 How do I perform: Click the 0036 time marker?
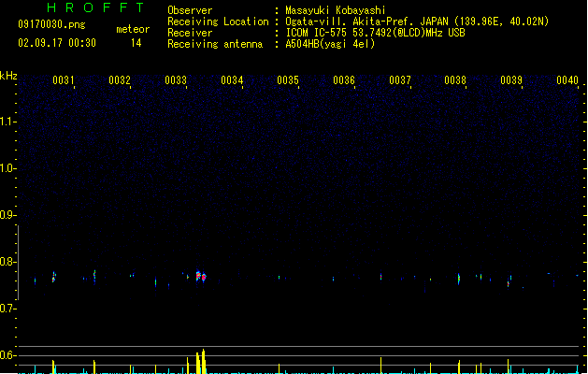point(344,80)
